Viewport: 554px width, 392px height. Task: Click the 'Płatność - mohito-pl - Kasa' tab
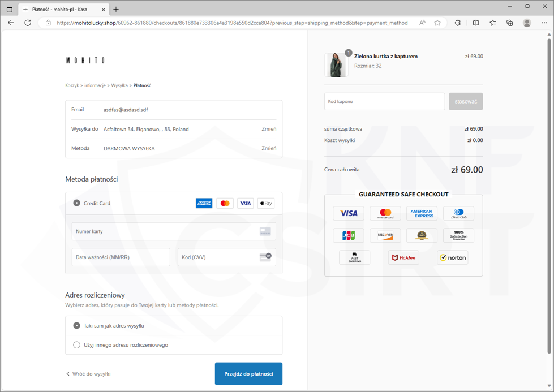pyautogui.click(x=59, y=10)
